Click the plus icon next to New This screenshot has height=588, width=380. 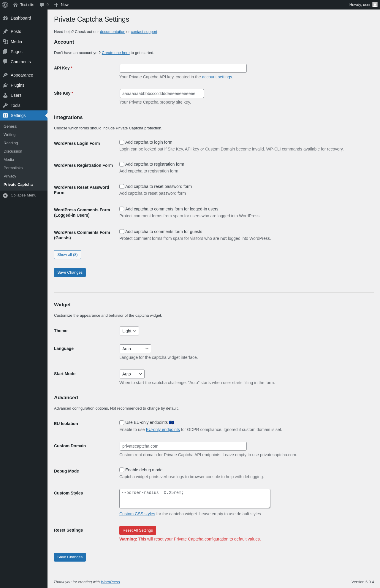[56, 5]
